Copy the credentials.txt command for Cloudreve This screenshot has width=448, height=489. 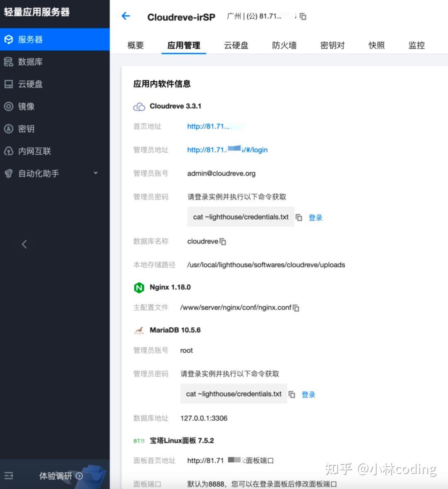click(299, 217)
